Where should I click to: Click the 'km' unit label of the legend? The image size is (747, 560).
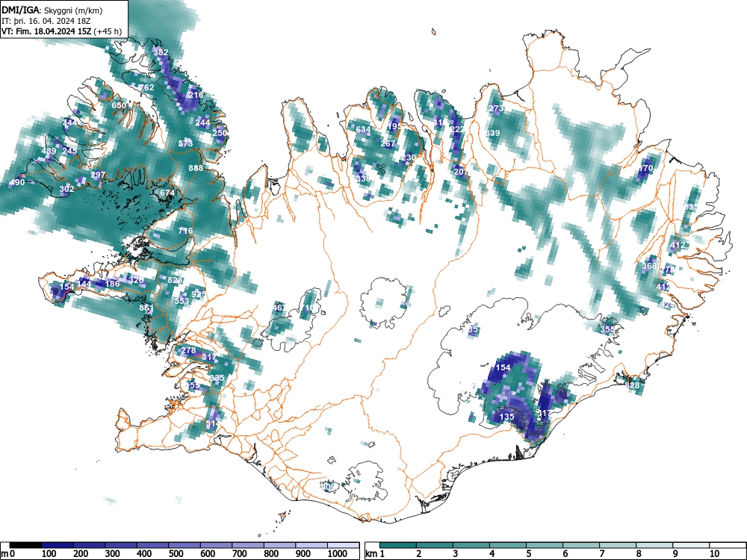coord(371,553)
